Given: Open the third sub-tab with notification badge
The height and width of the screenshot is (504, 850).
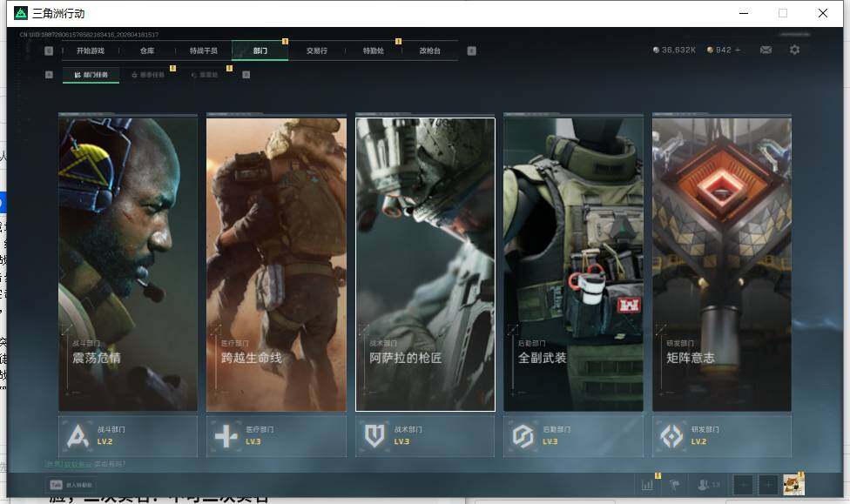Looking at the screenshot, I should (205, 75).
